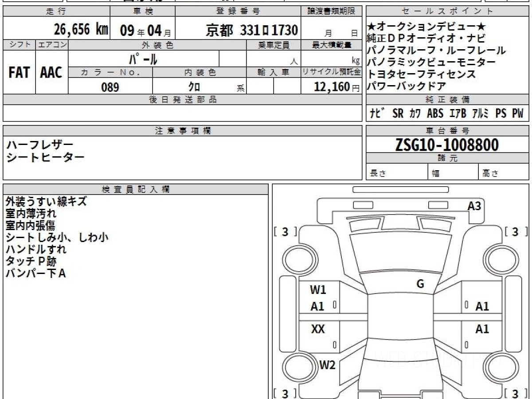The image size is (532, 399).
Task: Select the シートヒーター note
Action: pos(45,157)
